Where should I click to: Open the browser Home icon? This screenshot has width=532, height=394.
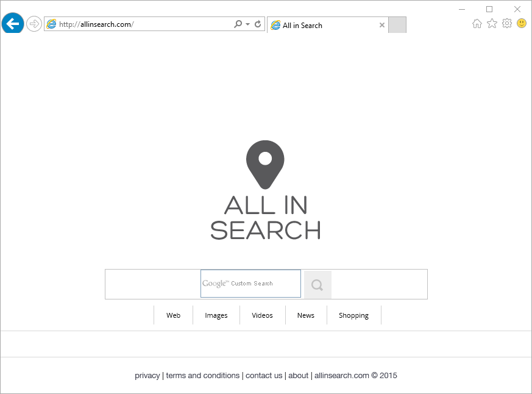pos(477,24)
